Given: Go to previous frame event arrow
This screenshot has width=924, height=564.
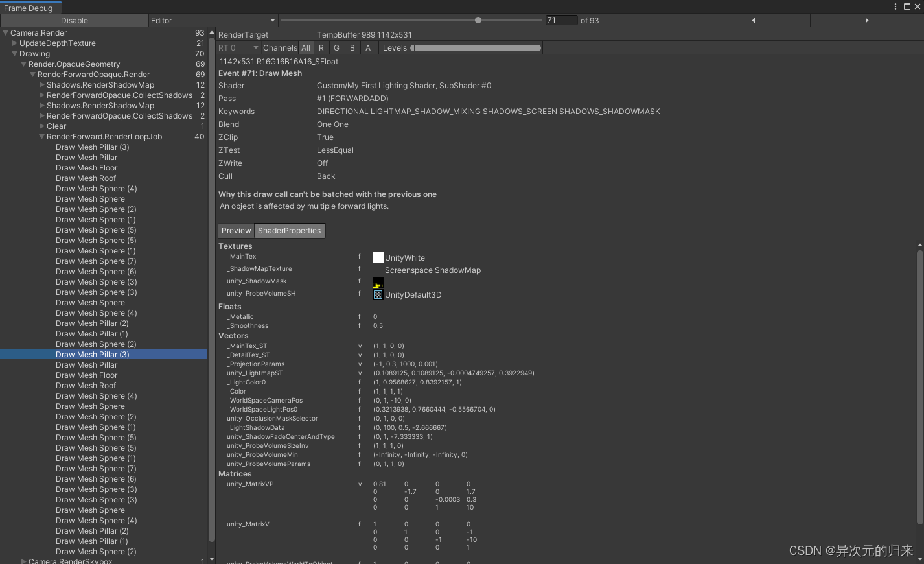Looking at the screenshot, I should tap(754, 21).
